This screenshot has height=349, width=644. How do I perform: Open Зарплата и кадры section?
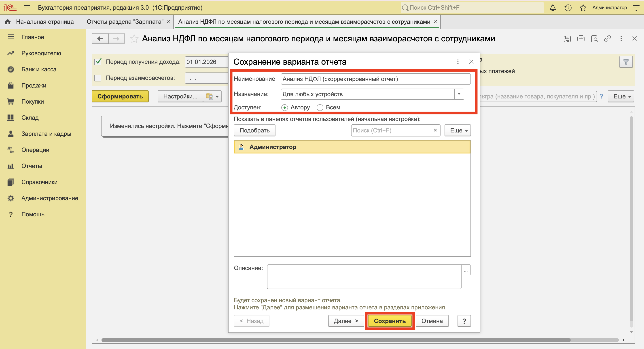click(x=46, y=134)
